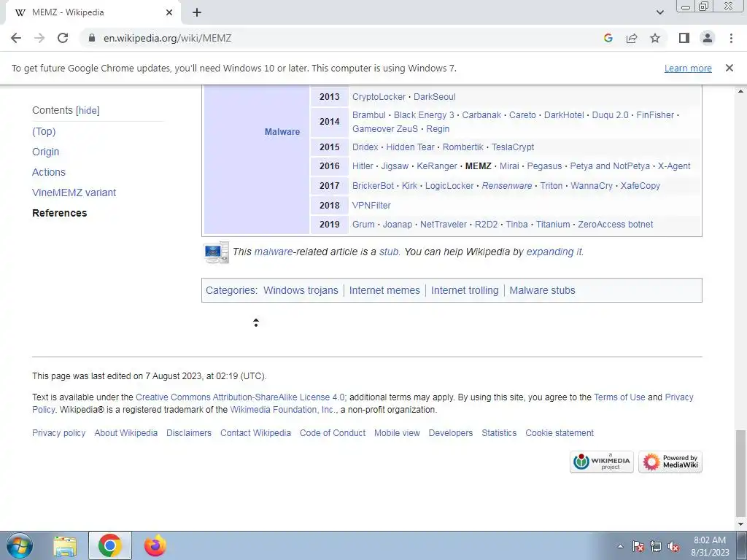Viewport: 747px width, 560px height.
Task: Open TeslaCrypt article
Action: coord(513,147)
